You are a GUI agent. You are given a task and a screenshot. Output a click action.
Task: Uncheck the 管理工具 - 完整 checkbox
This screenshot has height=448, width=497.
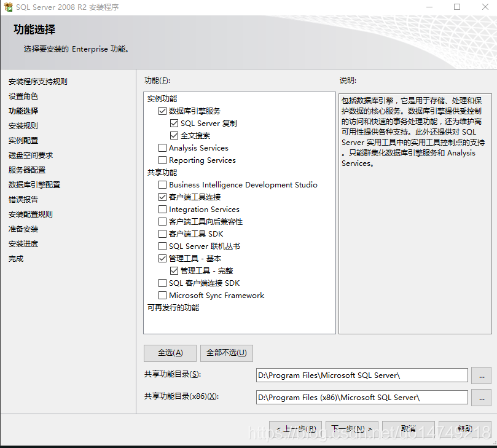tap(174, 271)
